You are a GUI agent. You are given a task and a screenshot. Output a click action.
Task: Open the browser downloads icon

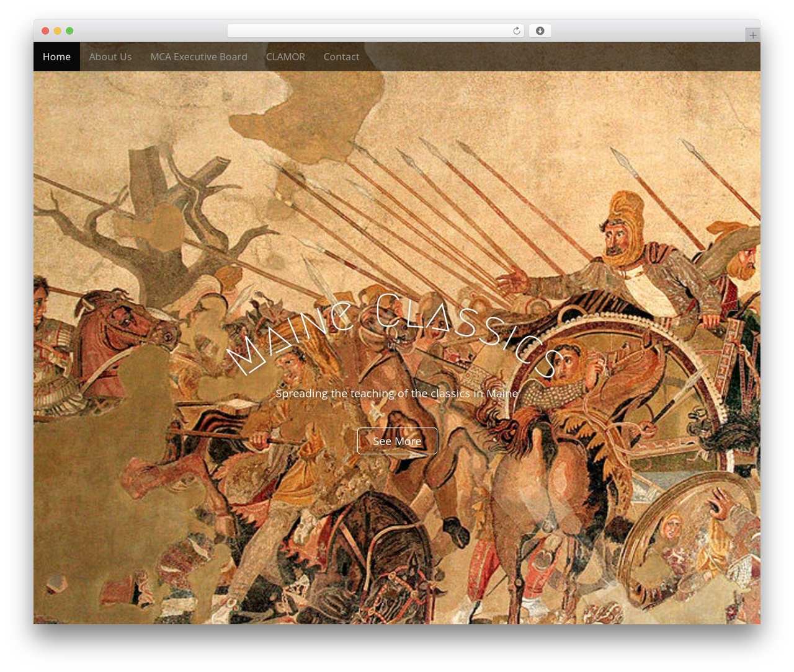pyautogui.click(x=540, y=31)
